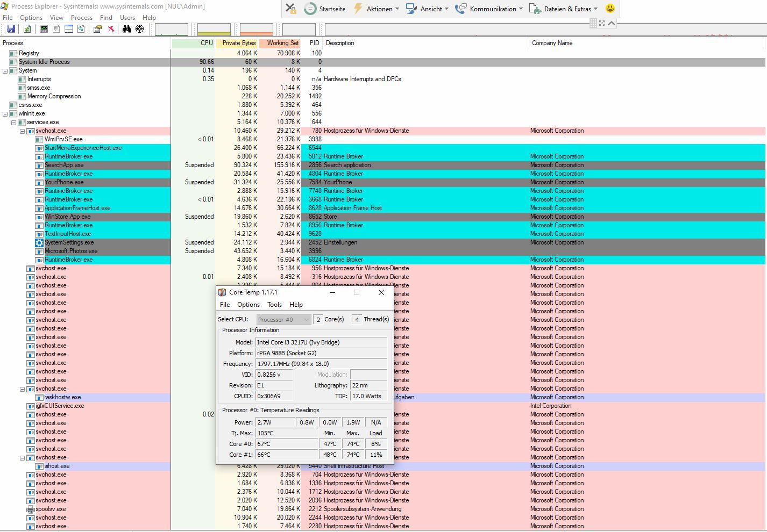Click the orange physical memory mini graph

257,29
